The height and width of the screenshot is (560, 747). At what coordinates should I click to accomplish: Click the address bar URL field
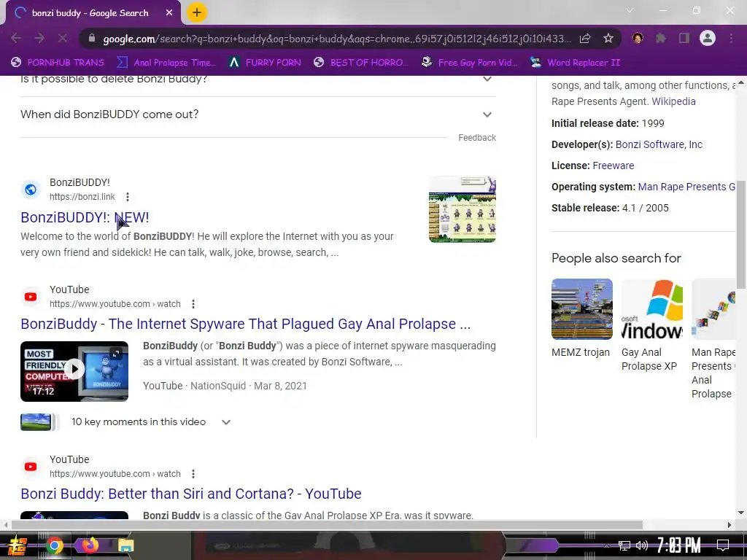(x=336, y=39)
